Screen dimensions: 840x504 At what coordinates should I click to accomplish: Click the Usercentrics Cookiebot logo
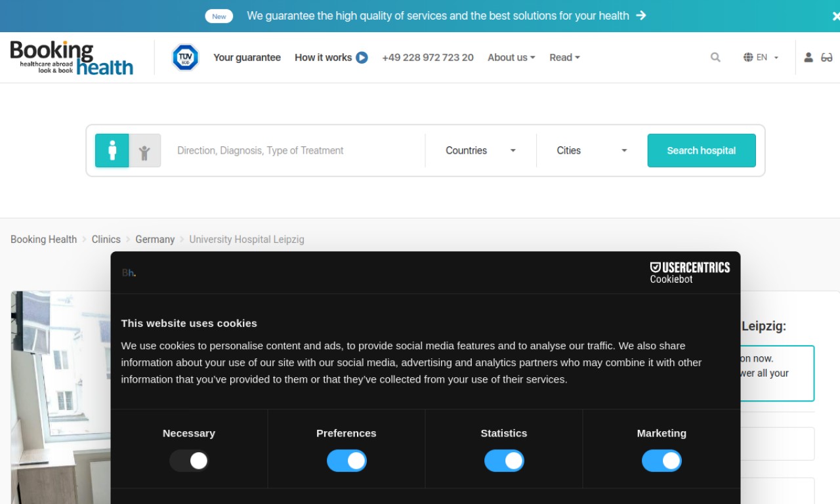690,272
